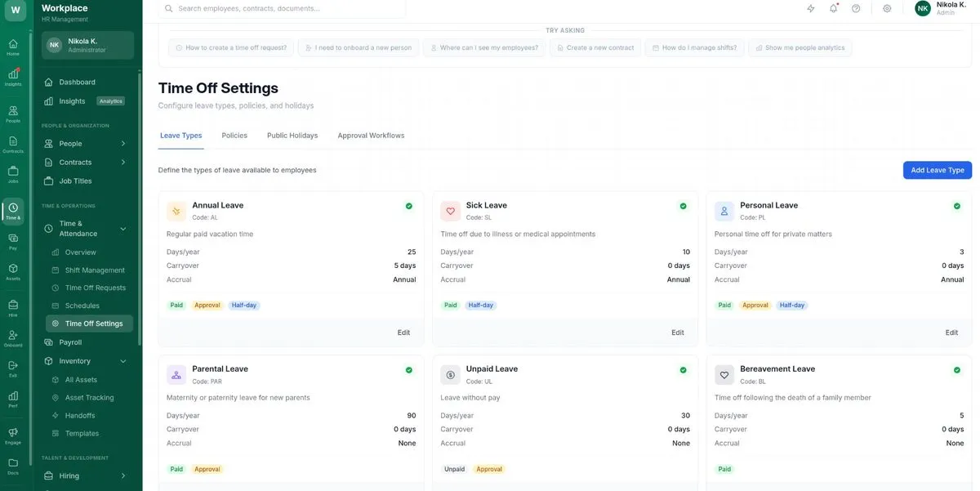The image size is (980, 491).
Task: Expand the Hiring submenu in the sidebar
Action: 123,475
